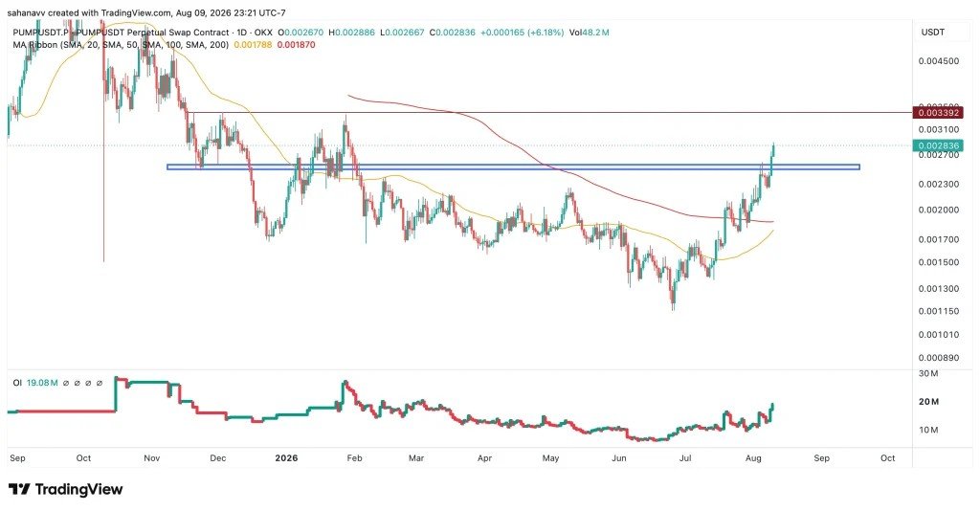Select the dark red horizontal resistance line
980x511 pixels.
click(552, 113)
